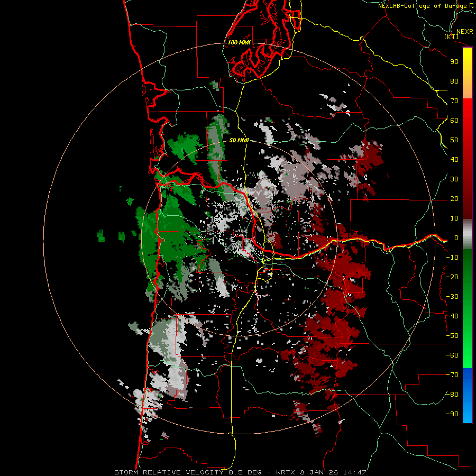Click the -40 value on velocity scale
Image resolution: width=476 pixels, height=476 pixels.
452,316
